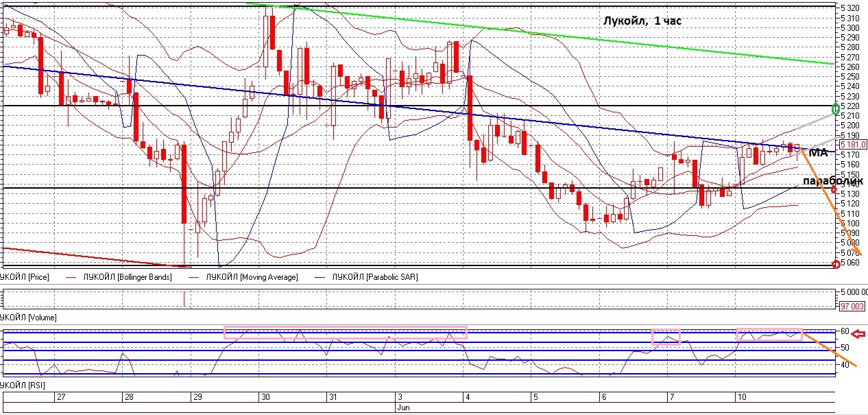Click the 5 230 price axis label
The height and width of the screenshot is (415, 868).
(x=852, y=96)
